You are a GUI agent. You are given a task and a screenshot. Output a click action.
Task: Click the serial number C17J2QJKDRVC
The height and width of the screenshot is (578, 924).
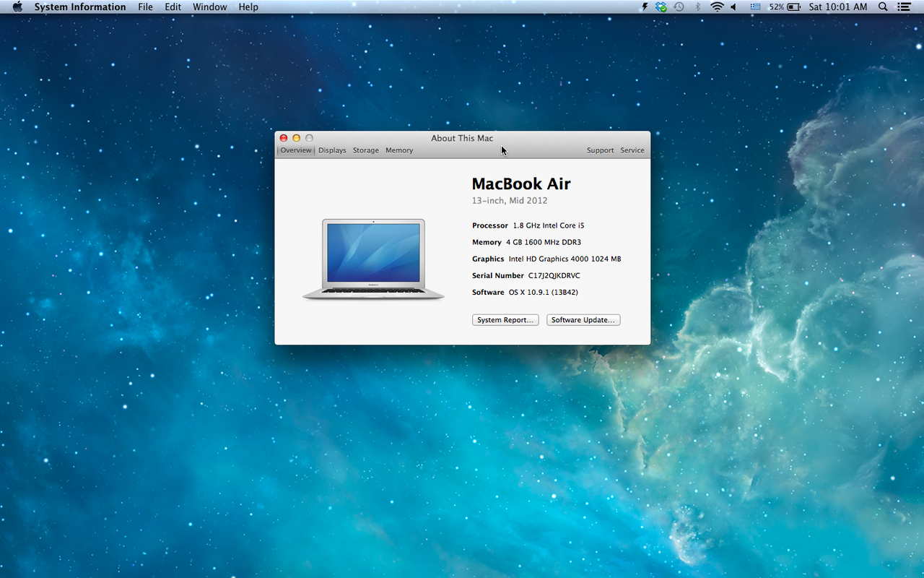(554, 275)
